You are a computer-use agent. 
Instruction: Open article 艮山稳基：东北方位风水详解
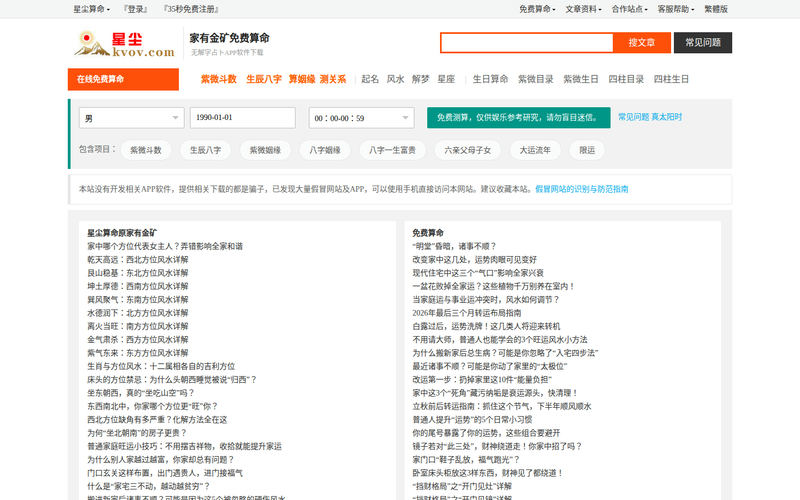(138, 273)
